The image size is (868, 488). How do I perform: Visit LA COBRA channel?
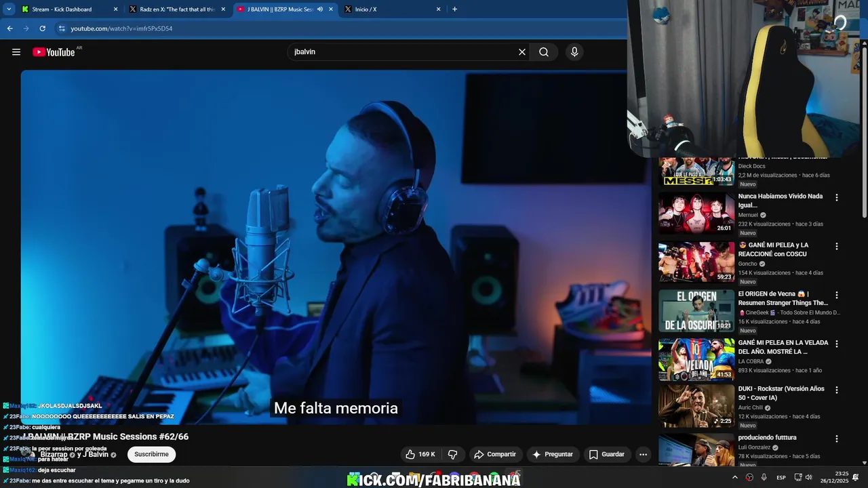pyautogui.click(x=751, y=361)
